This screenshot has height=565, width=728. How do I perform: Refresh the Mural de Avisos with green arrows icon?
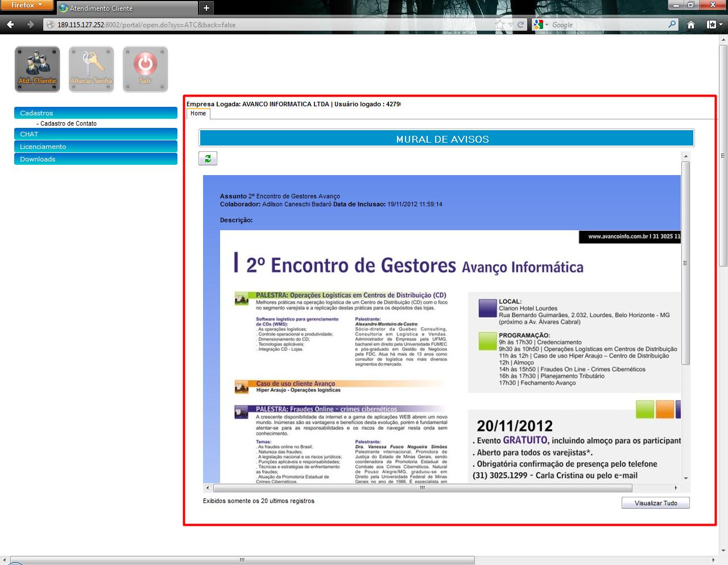pos(208,159)
